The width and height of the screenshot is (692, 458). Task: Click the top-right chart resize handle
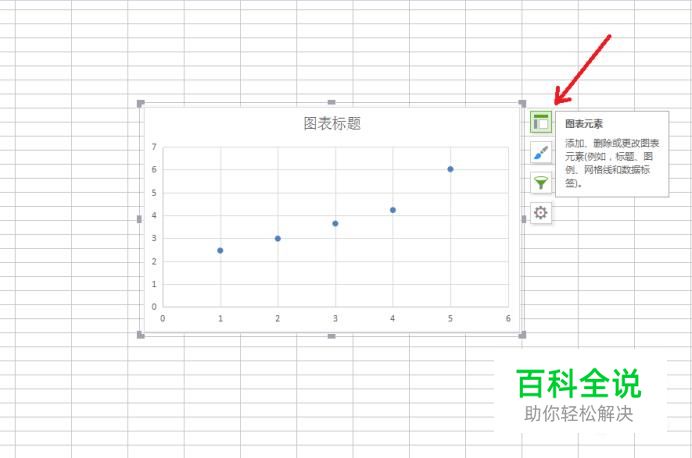pyautogui.click(x=522, y=104)
